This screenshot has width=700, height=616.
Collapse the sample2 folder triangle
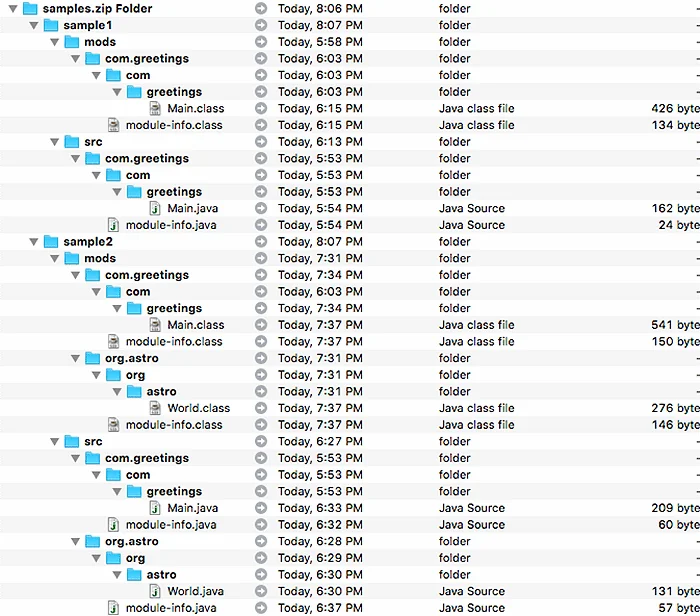pyautogui.click(x=34, y=242)
